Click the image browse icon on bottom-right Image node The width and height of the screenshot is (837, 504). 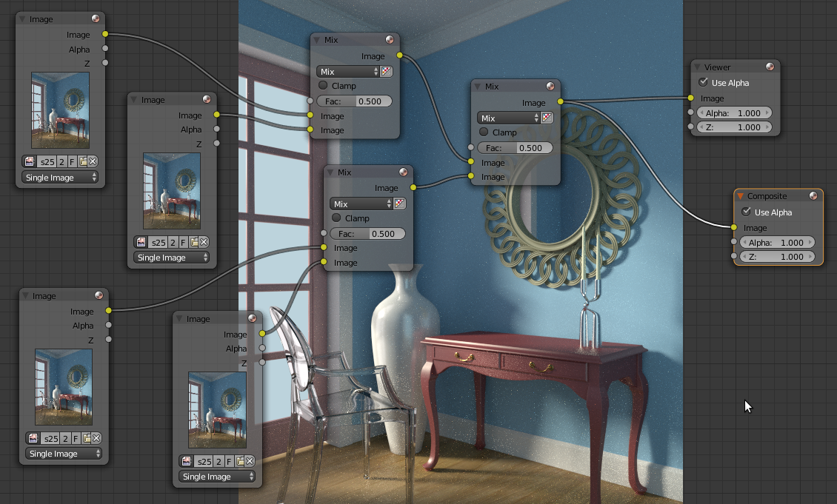point(185,461)
